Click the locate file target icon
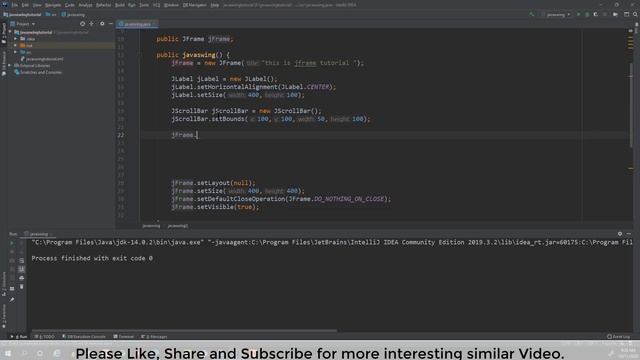The width and height of the screenshot is (640, 360). (82, 24)
